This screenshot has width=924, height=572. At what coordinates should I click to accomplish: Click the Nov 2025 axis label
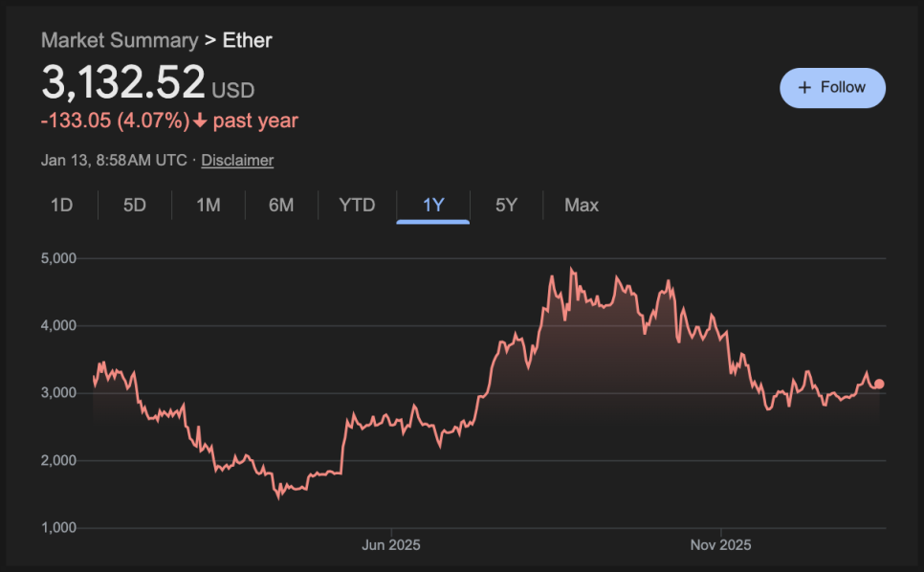[720, 545]
